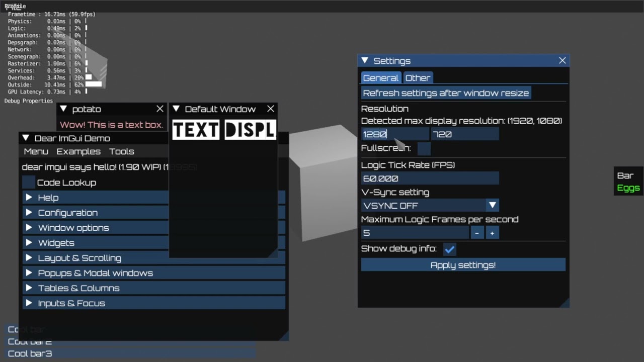The width and height of the screenshot is (644, 362).
Task: Toggle the Fullscreen checkbox
Action: (x=424, y=148)
